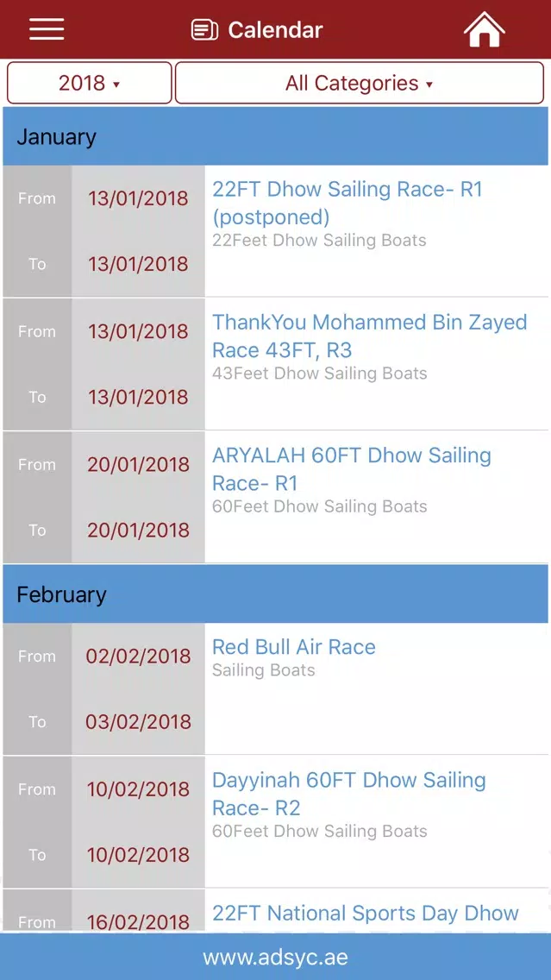Tap 22Feet Dhow Sailing Boats category label
This screenshot has width=551, height=980.
point(319,241)
